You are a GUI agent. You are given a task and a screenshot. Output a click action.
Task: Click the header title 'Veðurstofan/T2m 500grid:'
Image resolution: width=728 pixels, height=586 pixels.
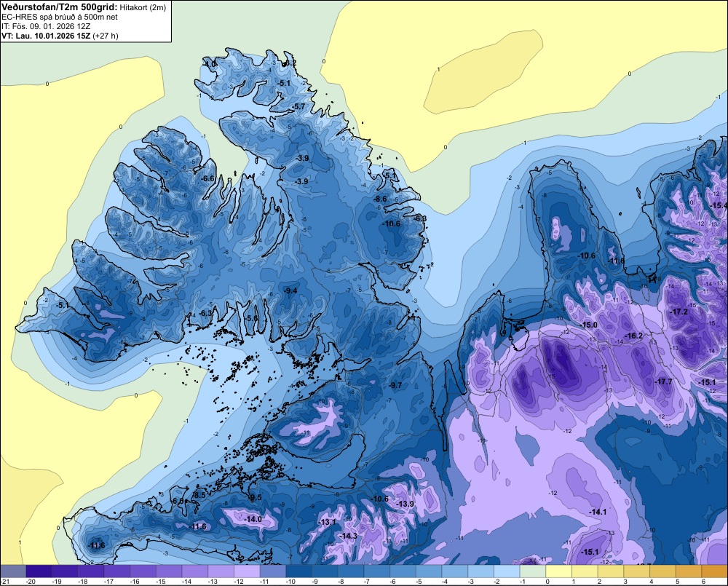[60, 7]
